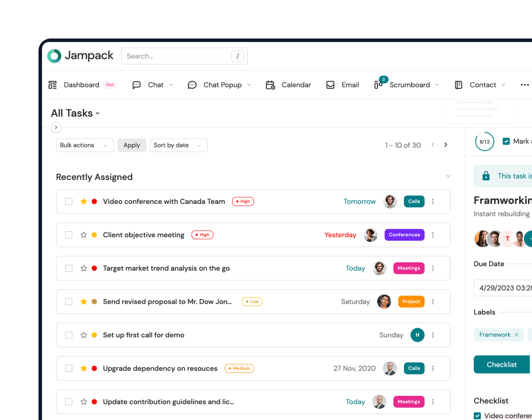532x420 pixels.
Task: Unstar the Video conference with Canada Team task
Action: tap(84, 202)
